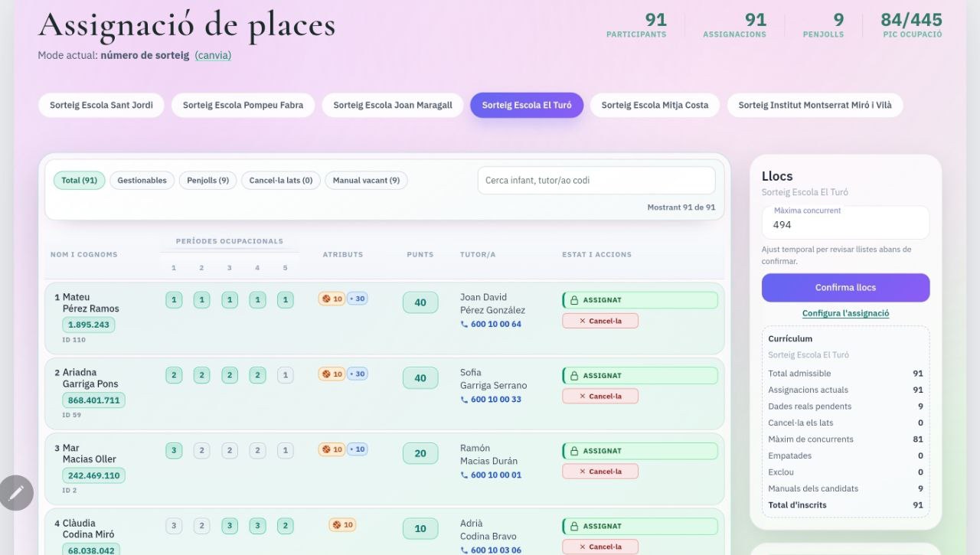Click the floating pencil edit icon
The width and height of the screenshot is (980, 555).
pyautogui.click(x=16, y=493)
